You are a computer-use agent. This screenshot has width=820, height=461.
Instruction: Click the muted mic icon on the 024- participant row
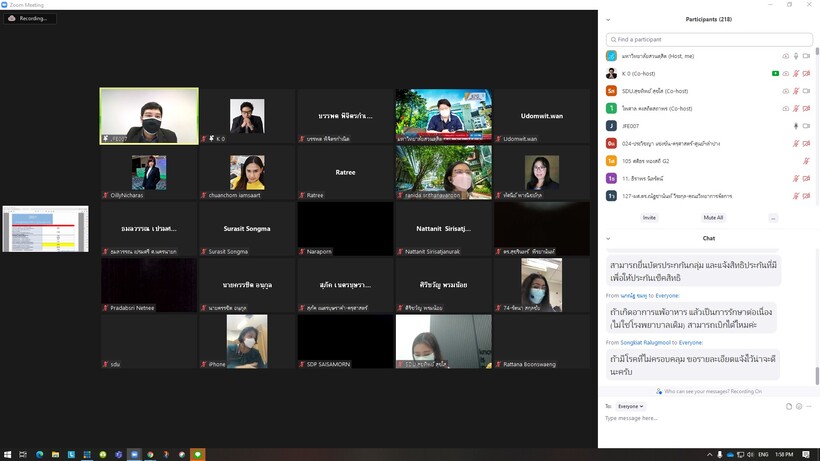coord(796,143)
